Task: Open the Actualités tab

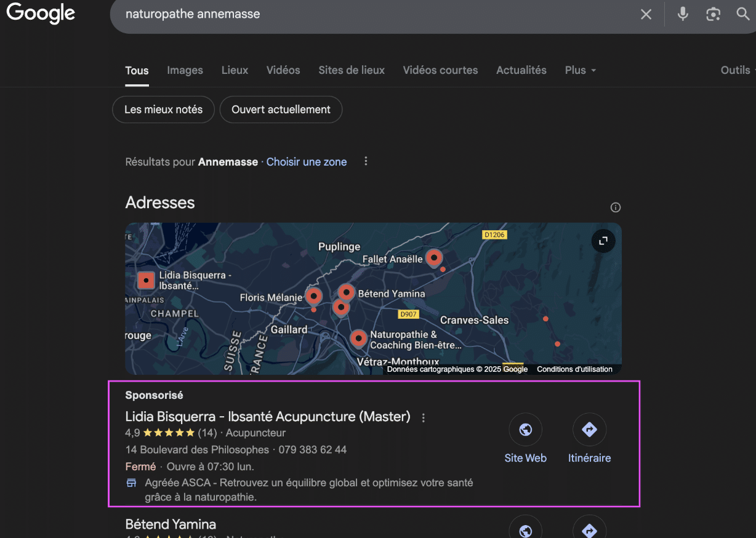Action: point(521,70)
